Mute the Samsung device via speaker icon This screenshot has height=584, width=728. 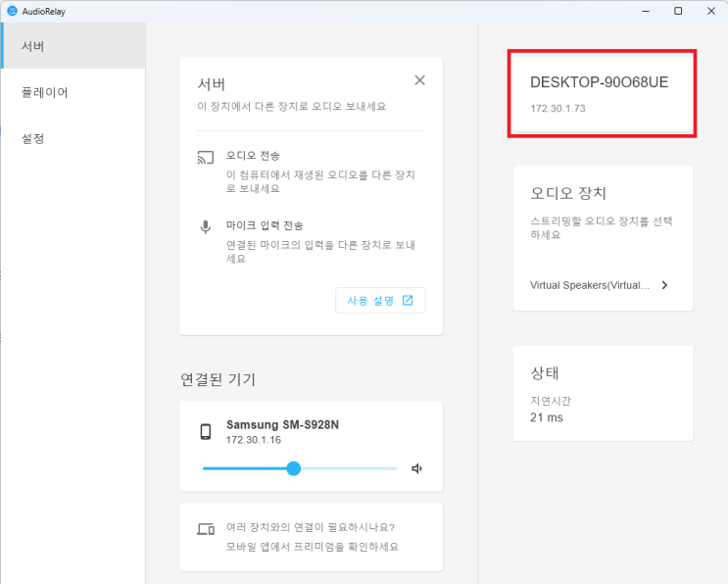(x=417, y=468)
